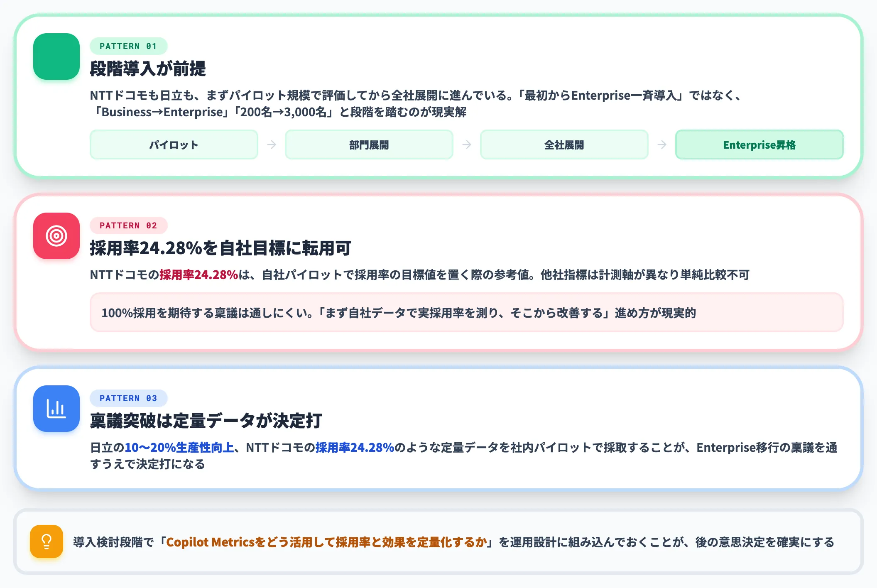The width and height of the screenshot is (877, 588).
Task: Click the orange lightbulb tip icon
Action: pos(47,541)
